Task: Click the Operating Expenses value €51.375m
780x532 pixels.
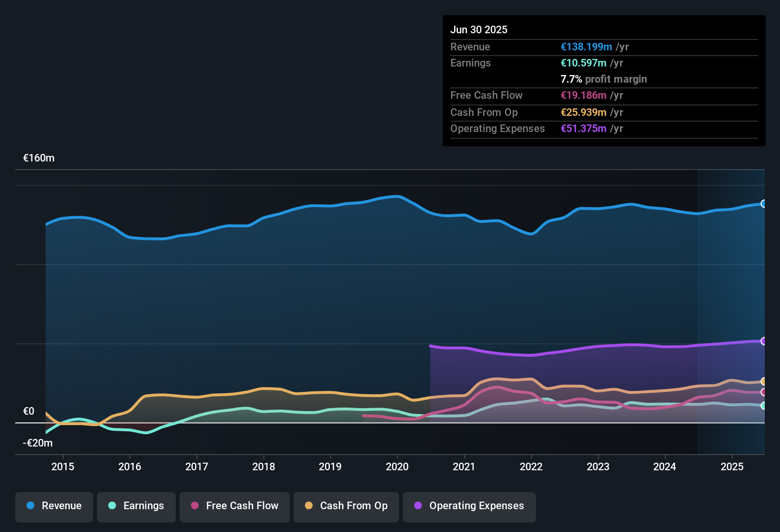Action: (x=583, y=129)
